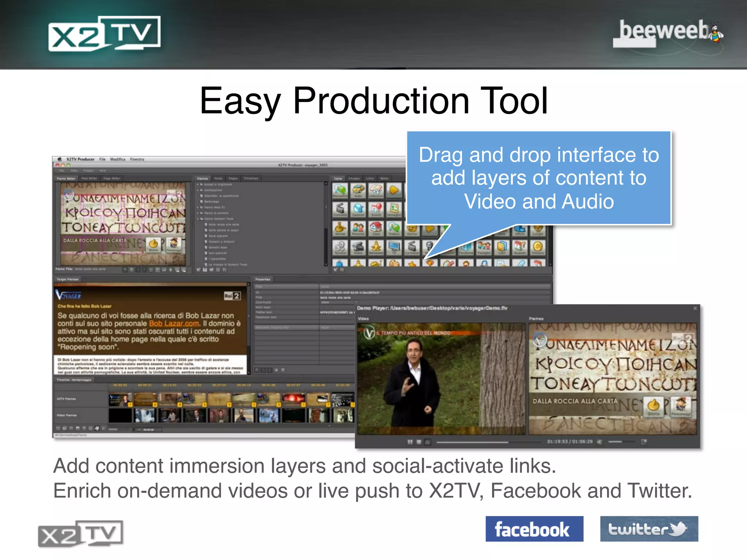Image resolution: width=747 pixels, height=560 pixels.
Task: Select the Immagini picture icon
Action: pyautogui.click(x=394, y=210)
